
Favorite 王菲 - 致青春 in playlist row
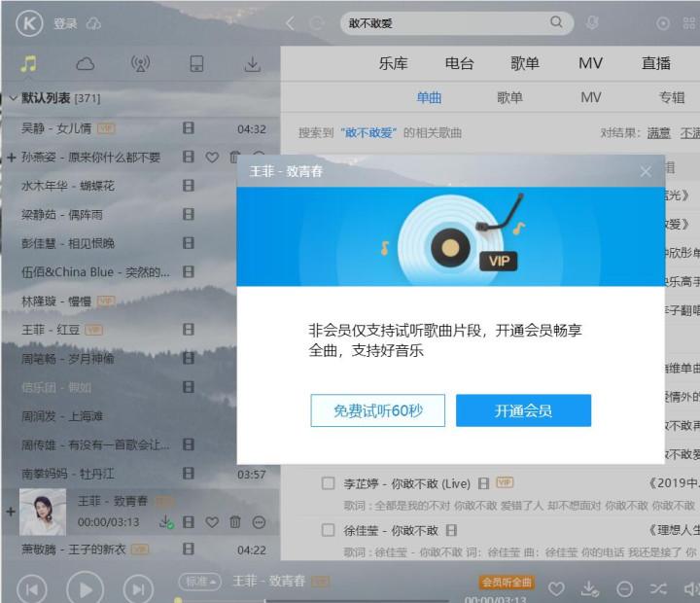pos(212,522)
